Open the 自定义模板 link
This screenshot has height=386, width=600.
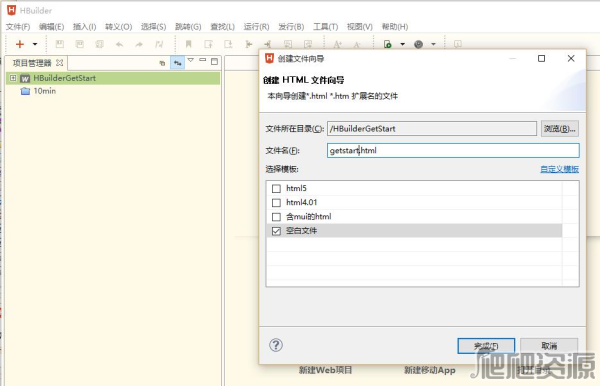pyautogui.click(x=559, y=169)
